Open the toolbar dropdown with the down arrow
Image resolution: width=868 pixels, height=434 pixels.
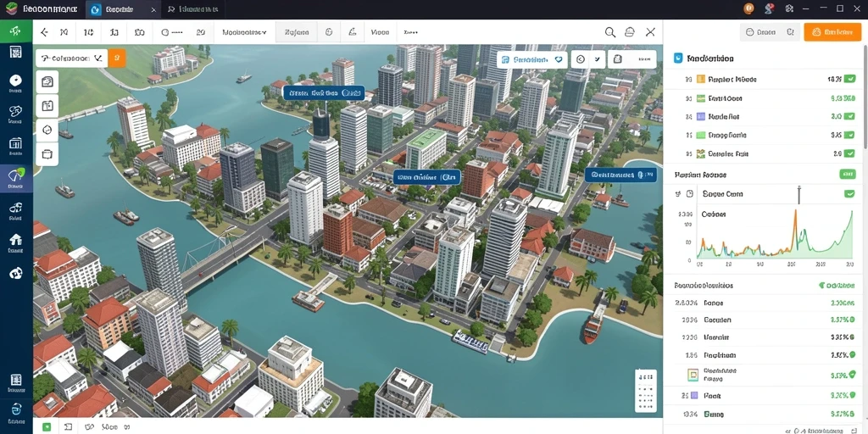244,32
